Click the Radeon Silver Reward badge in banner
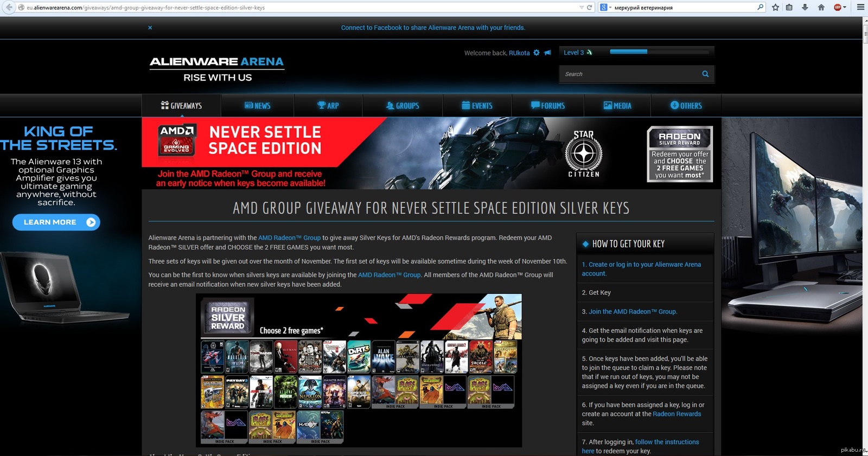868x456 pixels. click(x=680, y=154)
